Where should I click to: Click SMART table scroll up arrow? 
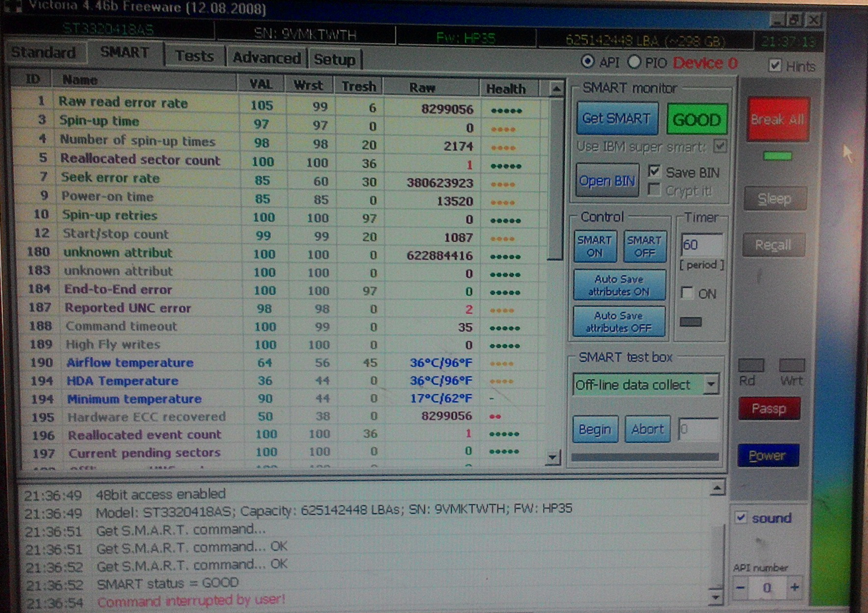[556, 89]
